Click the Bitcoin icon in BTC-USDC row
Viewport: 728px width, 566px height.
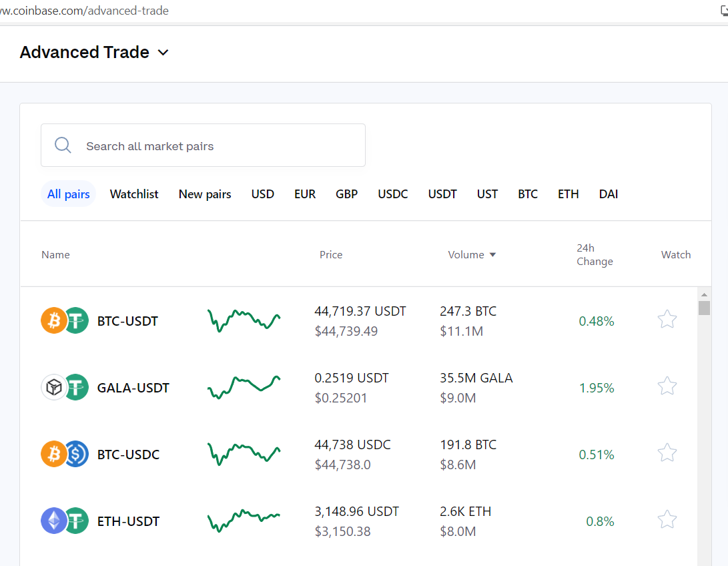(x=54, y=454)
